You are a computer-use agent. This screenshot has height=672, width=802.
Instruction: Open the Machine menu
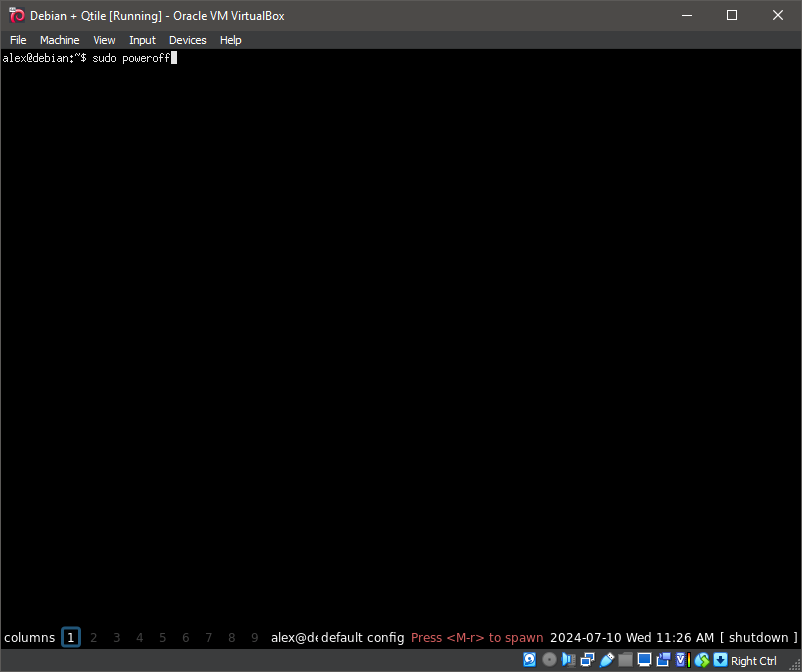click(59, 40)
